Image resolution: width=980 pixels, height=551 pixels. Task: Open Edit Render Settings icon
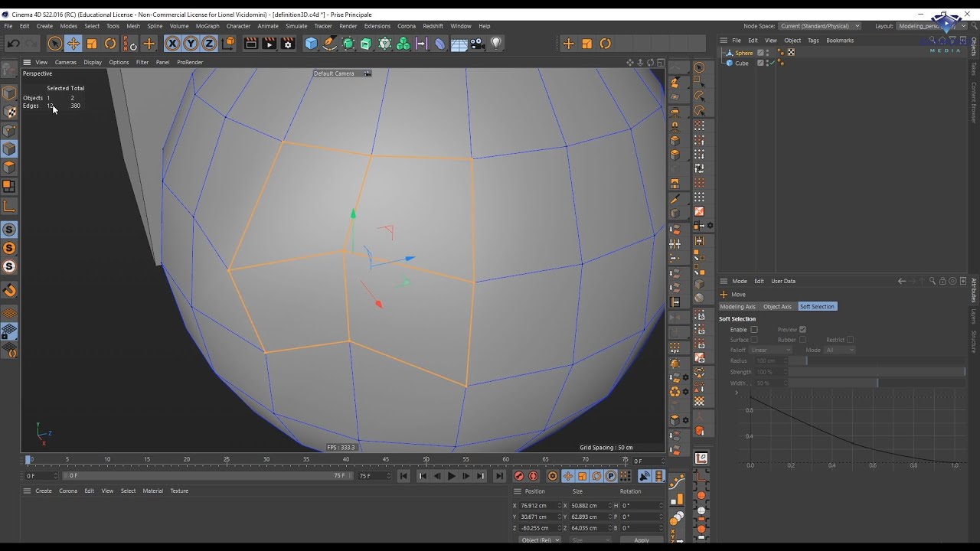point(288,44)
